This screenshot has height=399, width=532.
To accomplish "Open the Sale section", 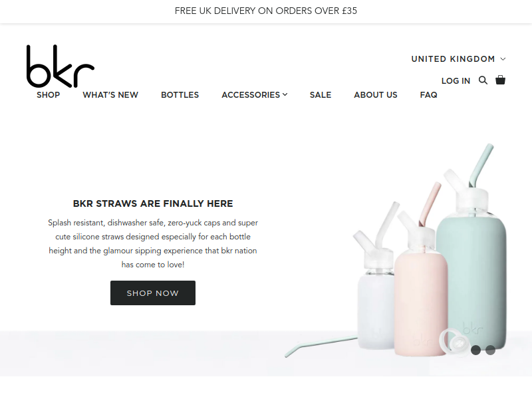I will pos(321,95).
